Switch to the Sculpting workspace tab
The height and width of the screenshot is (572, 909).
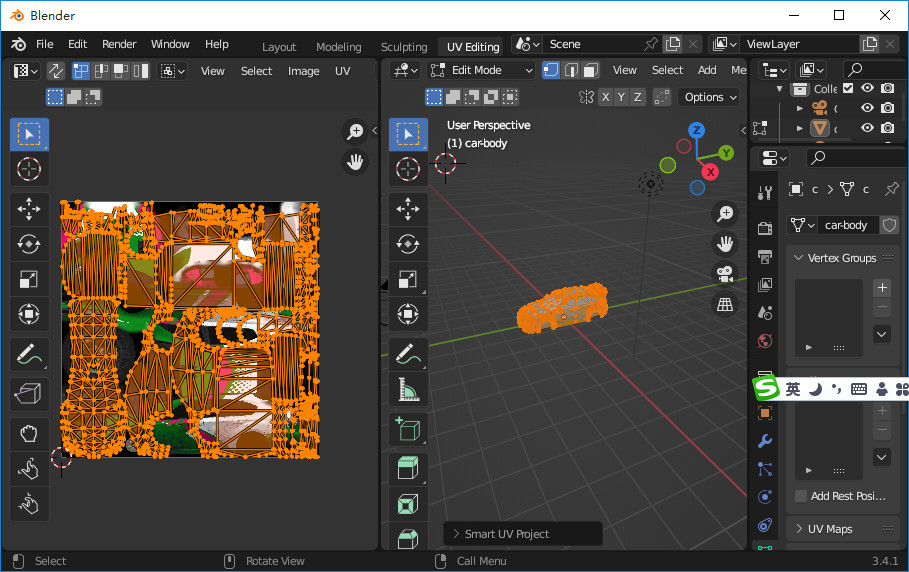(404, 47)
